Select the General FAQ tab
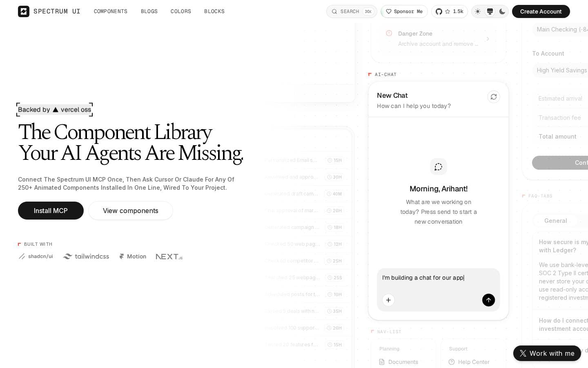This screenshot has height=368, width=588. tap(556, 221)
